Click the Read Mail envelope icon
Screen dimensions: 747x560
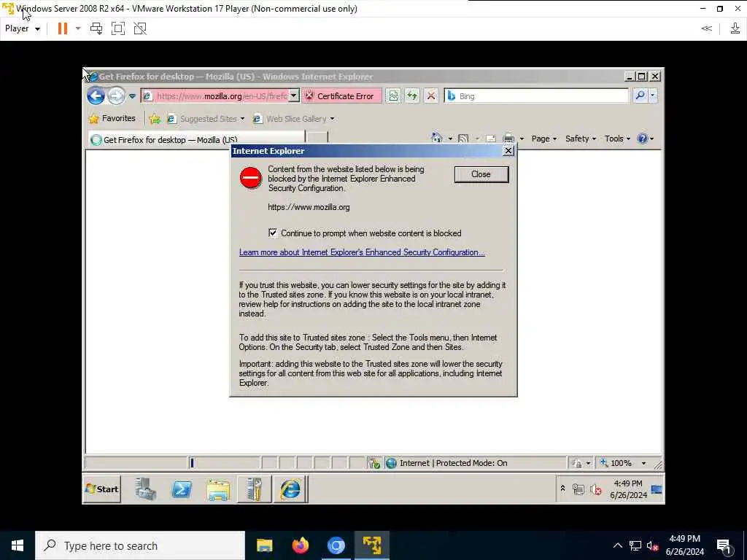tap(491, 139)
